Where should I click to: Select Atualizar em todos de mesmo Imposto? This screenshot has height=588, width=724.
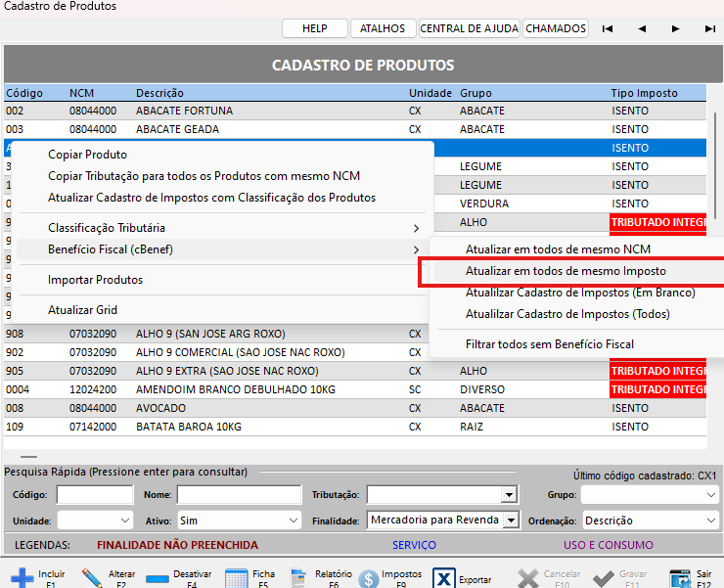click(566, 271)
